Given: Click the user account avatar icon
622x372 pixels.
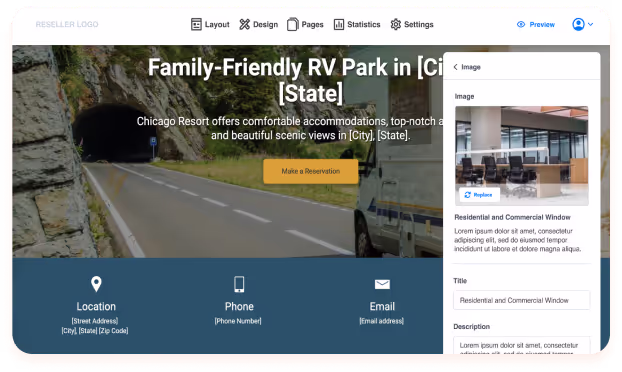Looking at the screenshot, I should coord(578,24).
